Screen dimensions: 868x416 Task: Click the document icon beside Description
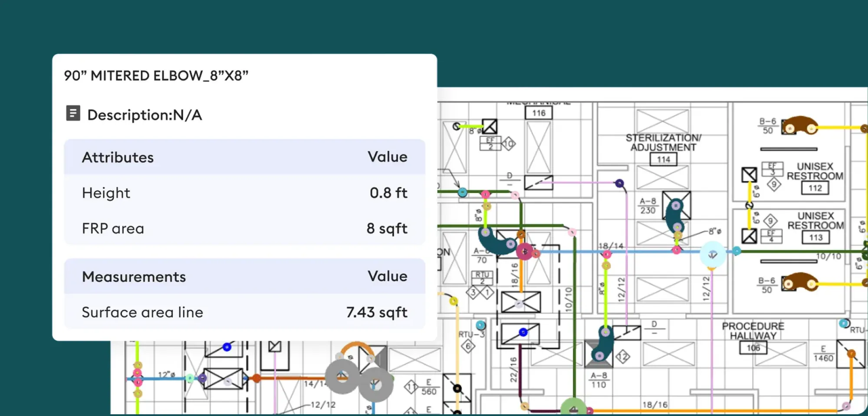point(73,113)
